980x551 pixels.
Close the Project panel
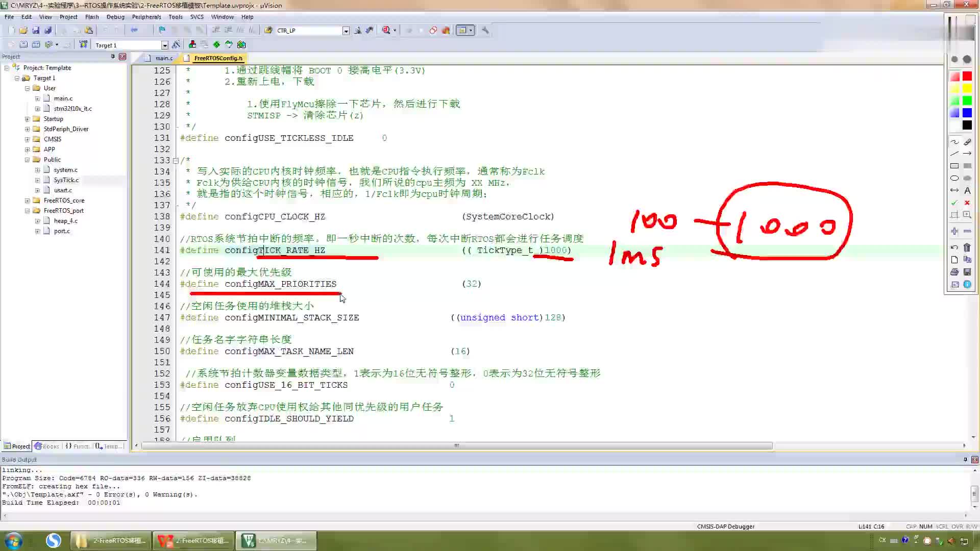[x=122, y=57]
